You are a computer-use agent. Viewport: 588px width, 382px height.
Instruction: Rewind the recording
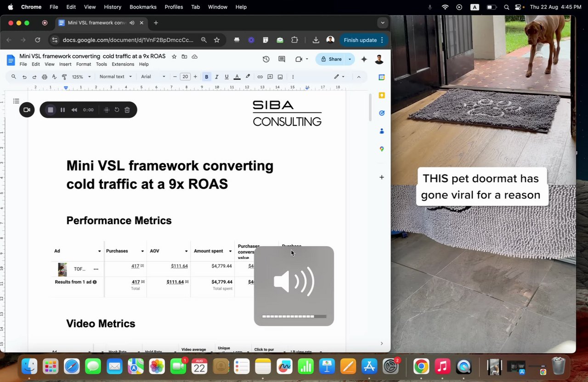(x=74, y=110)
